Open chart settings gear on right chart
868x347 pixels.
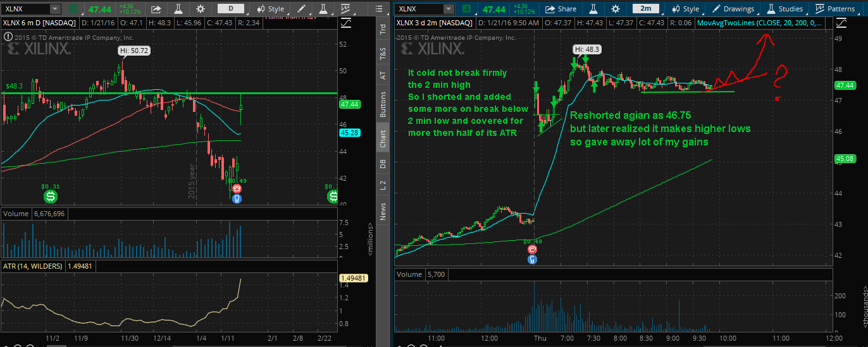pyautogui.click(x=616, y=9)
